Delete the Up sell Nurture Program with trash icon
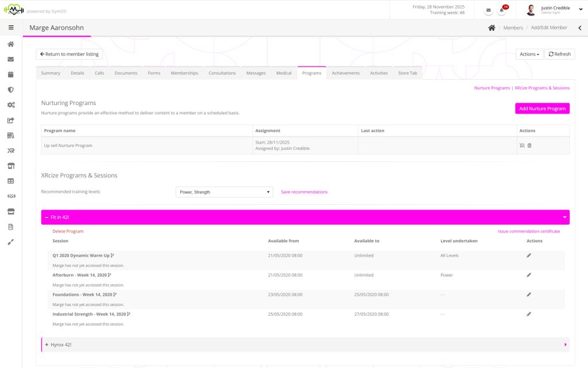Image resolution: width=588 pixels, height=368 pixels. coord(529,145)
